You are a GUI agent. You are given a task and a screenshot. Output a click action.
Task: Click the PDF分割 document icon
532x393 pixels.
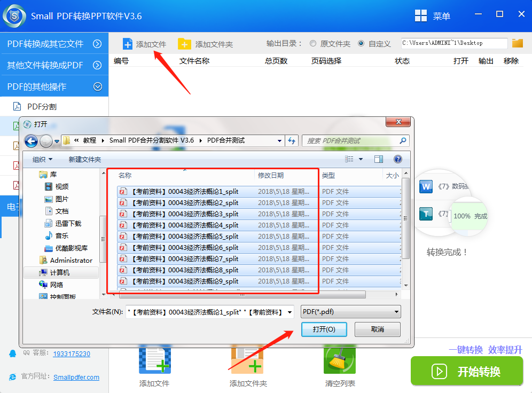click(17, 106)
